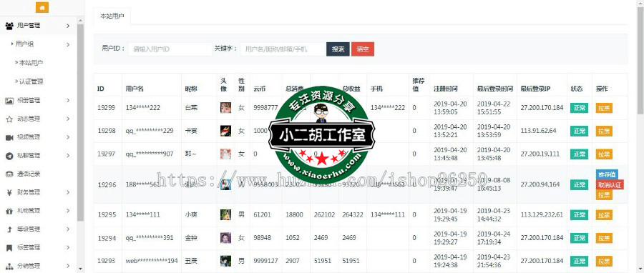This screenshot has height=273, width=644.
Task: Select the 相册管理 picture icon
Action: click(x=9, y=101)
